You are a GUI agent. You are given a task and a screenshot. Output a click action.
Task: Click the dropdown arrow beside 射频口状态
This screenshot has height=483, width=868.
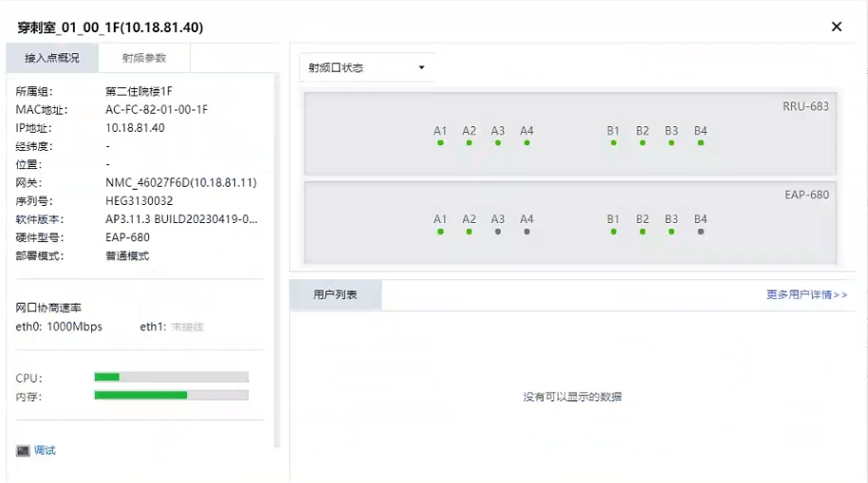click(421, 67)
